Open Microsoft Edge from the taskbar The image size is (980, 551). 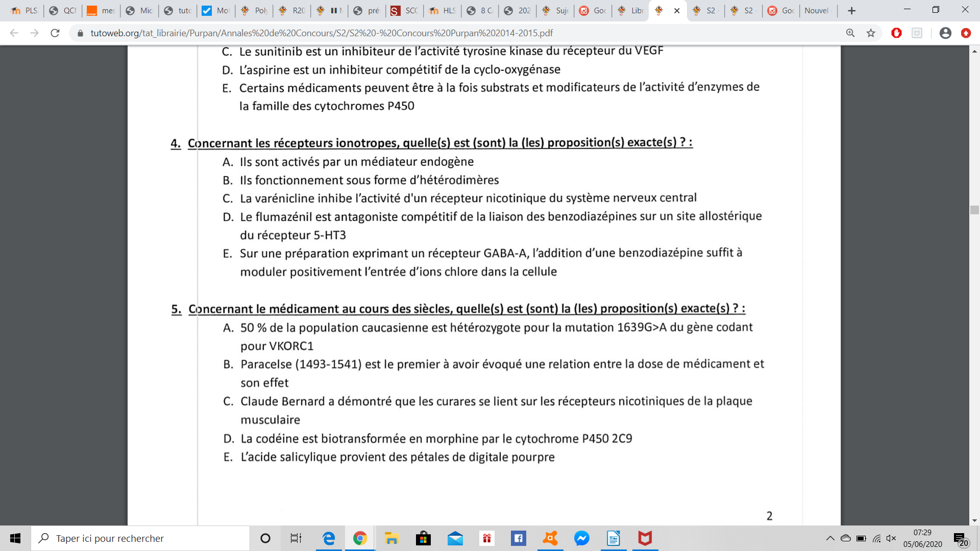tap(329, 538)
